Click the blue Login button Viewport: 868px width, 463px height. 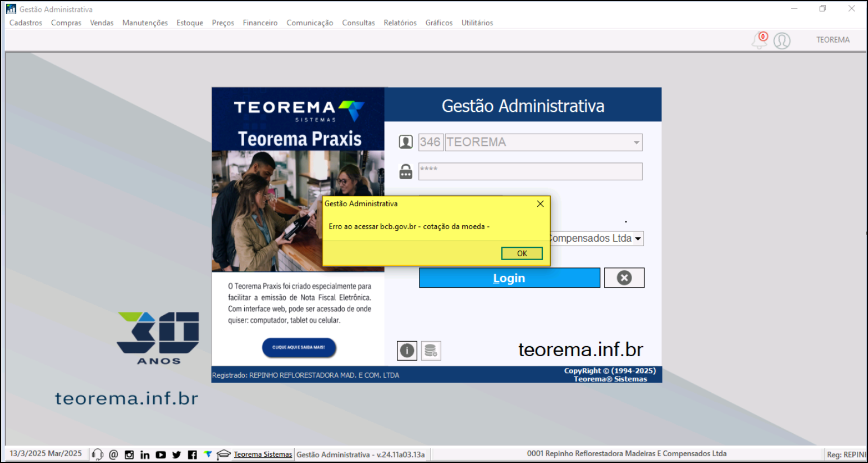point(509,278)
